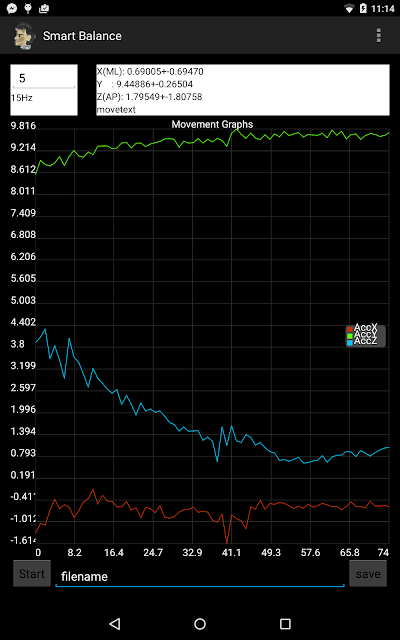This screenshot has height=640, width=400.
Task: Tap the Android back navigation button
Action: 115,624
